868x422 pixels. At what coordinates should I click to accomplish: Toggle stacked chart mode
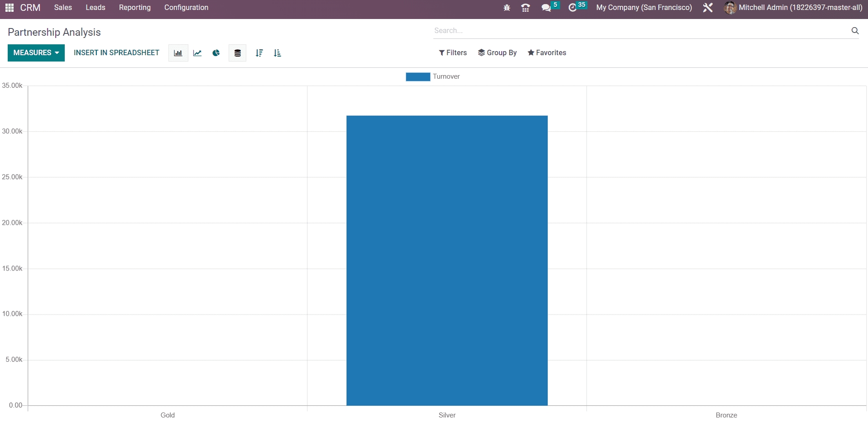(237, 53)
